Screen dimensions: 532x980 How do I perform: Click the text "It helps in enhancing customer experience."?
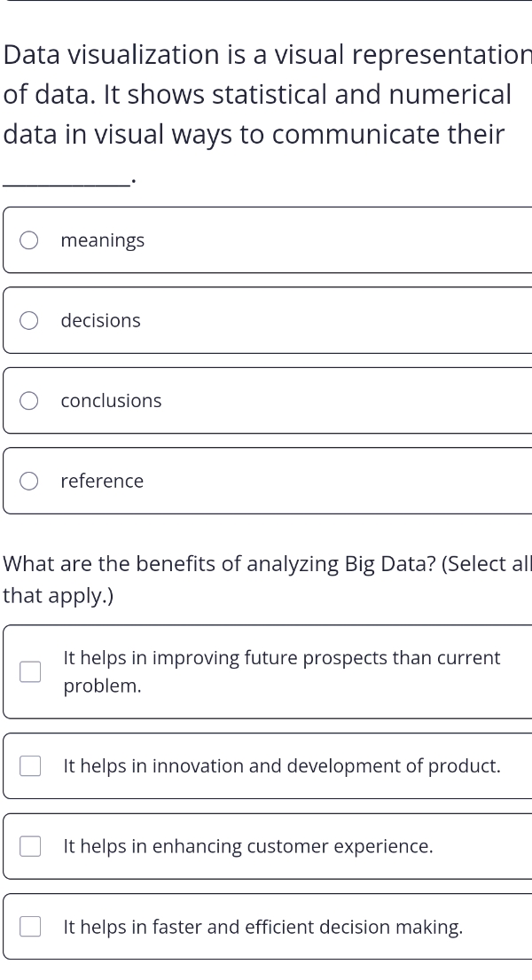click(248, 846)
